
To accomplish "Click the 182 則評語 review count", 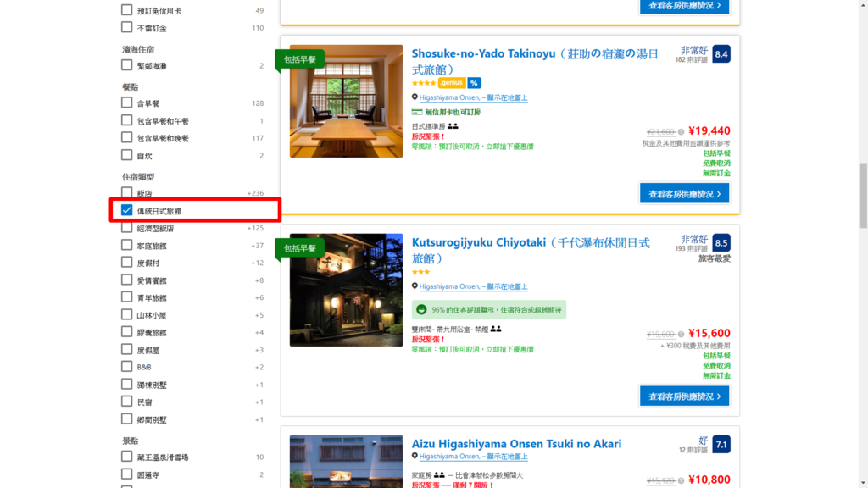I will click(692, 60).
